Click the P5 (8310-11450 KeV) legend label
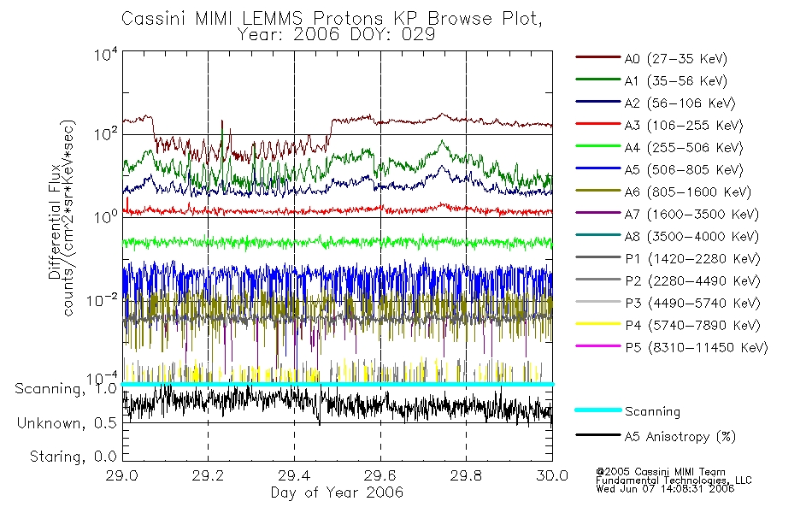Screen dimensions: 812x513 [697, 348]
